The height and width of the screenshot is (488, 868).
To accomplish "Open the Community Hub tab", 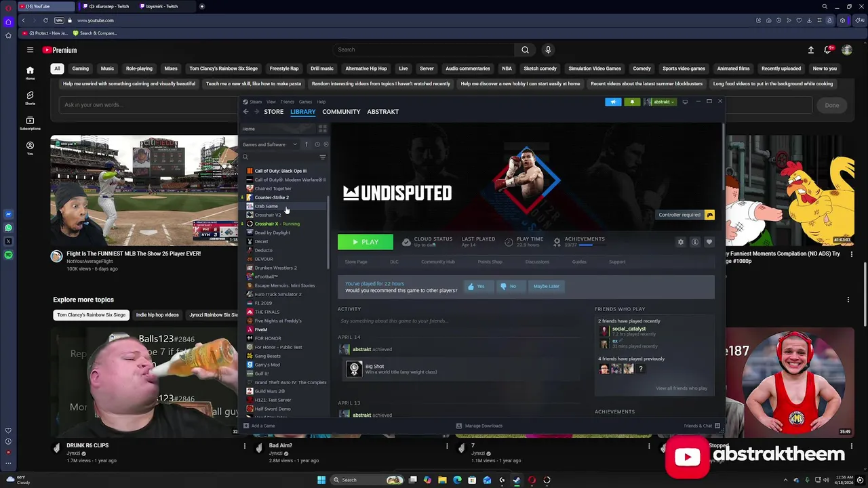I will [x=438, y=262].
